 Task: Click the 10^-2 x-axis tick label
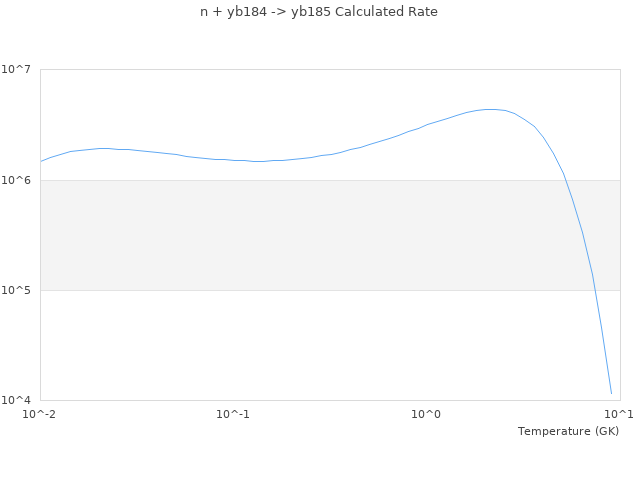pyautogui.click(x=40, y=414)
